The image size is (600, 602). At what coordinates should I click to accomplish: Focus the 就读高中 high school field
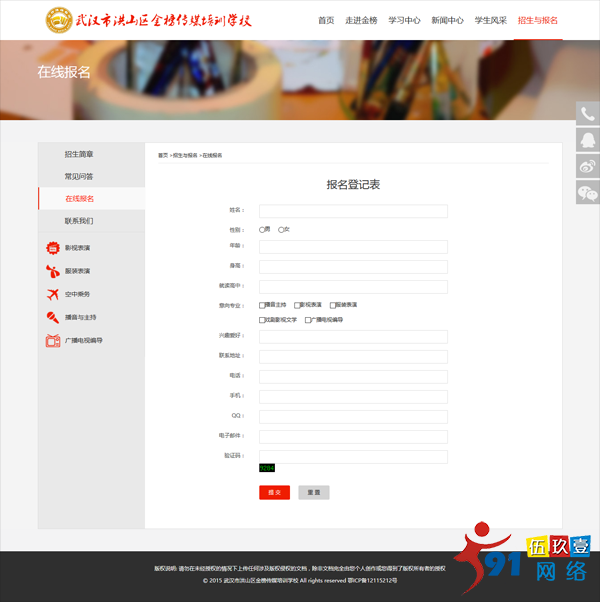353,287
